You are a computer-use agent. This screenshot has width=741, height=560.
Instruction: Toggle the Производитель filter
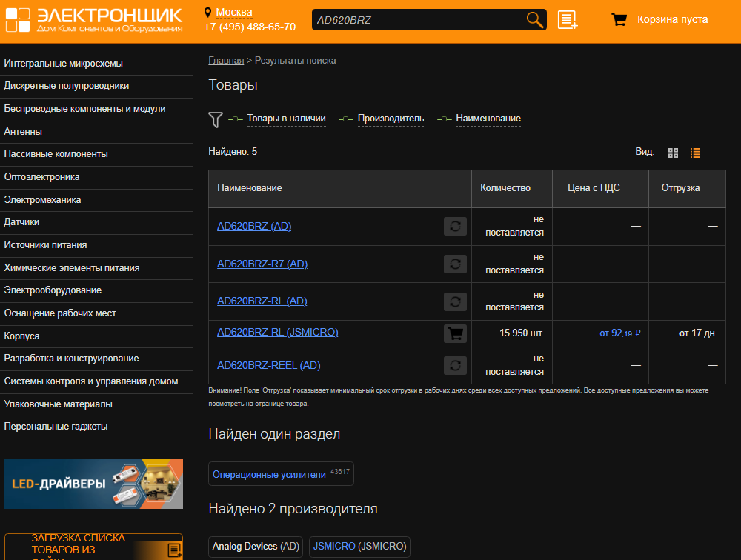(x=391, y=119)
